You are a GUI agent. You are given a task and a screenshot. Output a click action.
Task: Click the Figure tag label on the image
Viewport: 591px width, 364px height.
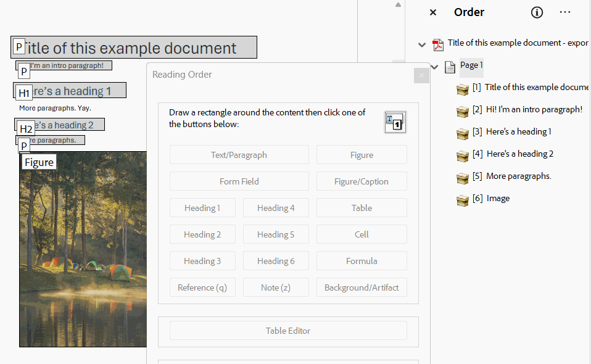(x=39, y=162)
